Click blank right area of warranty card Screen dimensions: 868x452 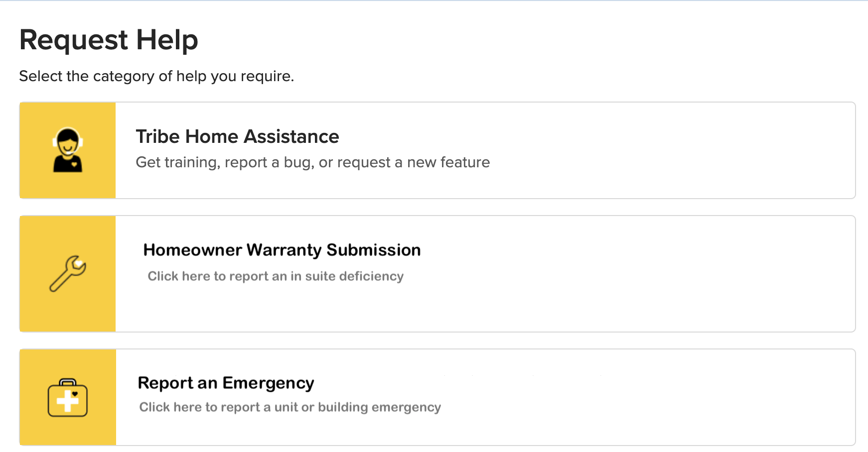[638, 274]
